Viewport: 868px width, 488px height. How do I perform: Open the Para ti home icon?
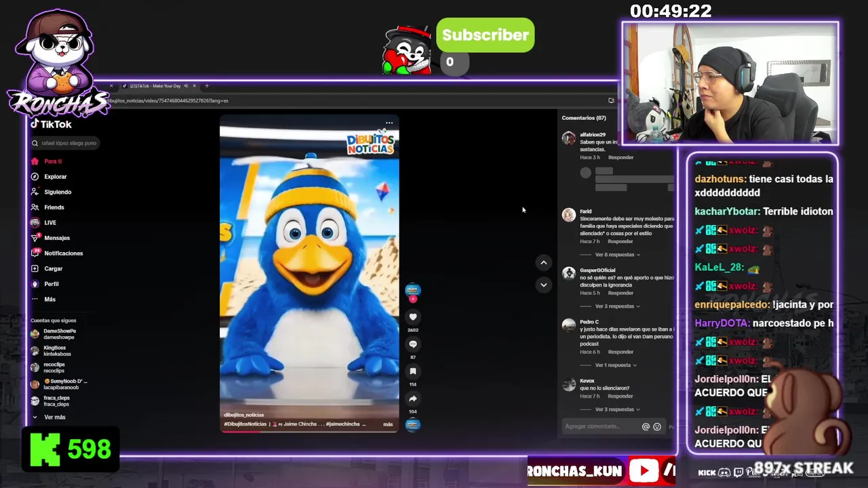[35, 161]
